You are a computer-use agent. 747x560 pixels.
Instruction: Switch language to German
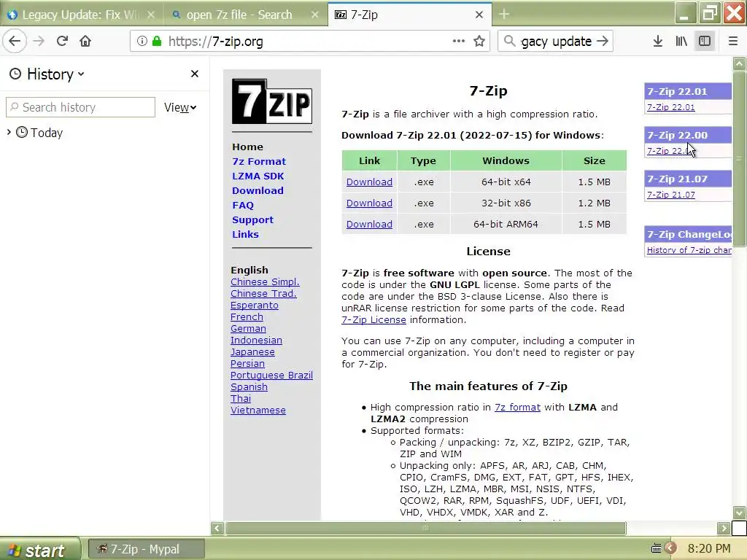tap(248, 329)
